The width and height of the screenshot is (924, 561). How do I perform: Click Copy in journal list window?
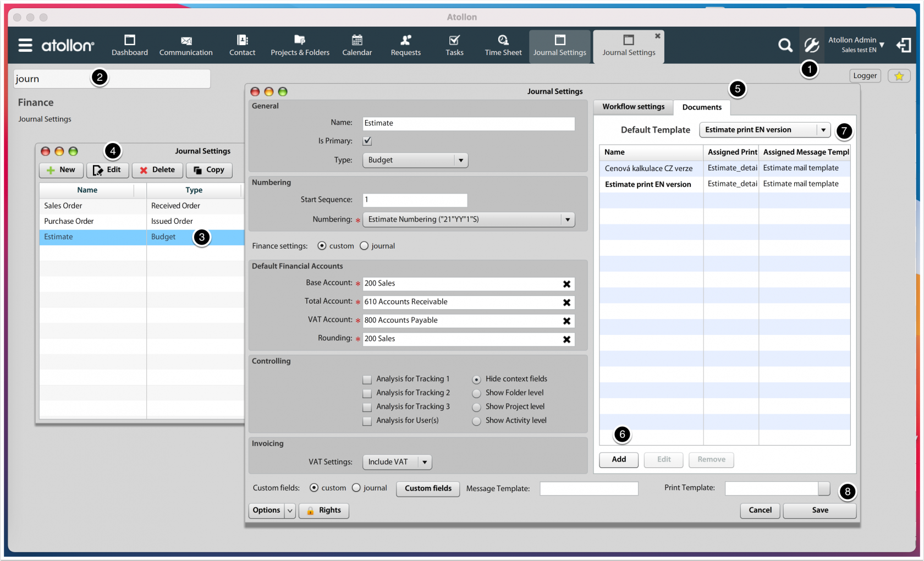coord(209,170)
